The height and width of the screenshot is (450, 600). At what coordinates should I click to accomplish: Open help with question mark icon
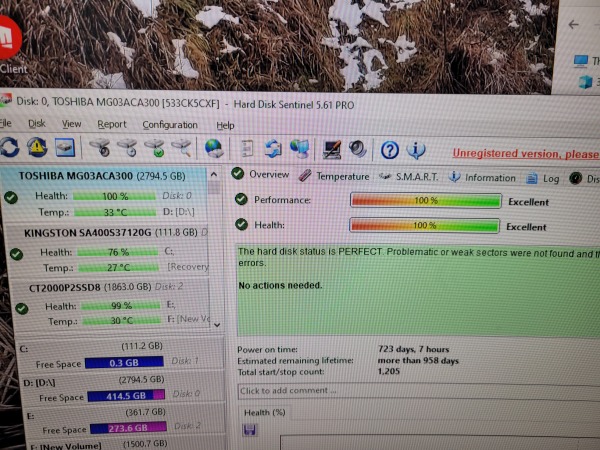coord(390,150)
